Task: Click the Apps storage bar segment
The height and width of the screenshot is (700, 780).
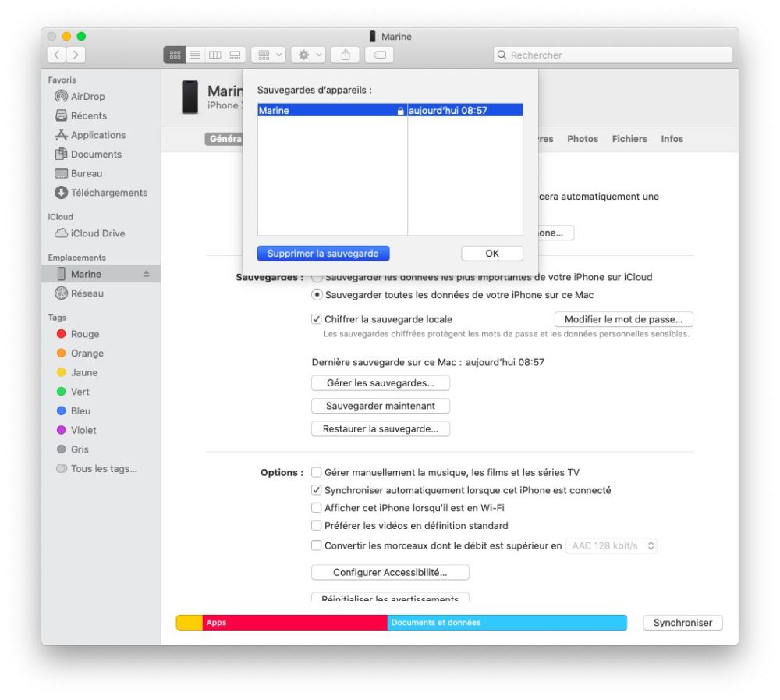Action: (295, 623)
